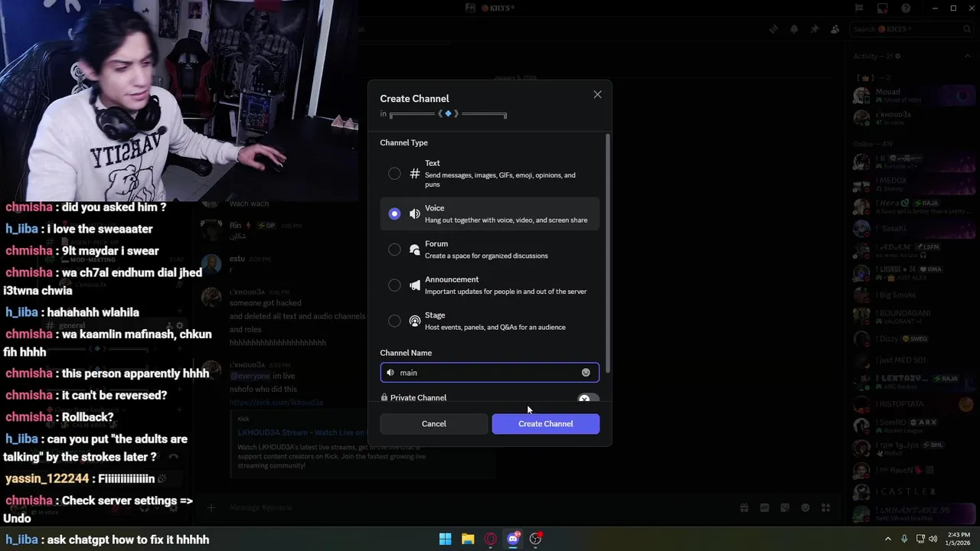Show hidden tray icons chevron
Viewport: 980px width, 551px height.
click(x=888, y=539)
